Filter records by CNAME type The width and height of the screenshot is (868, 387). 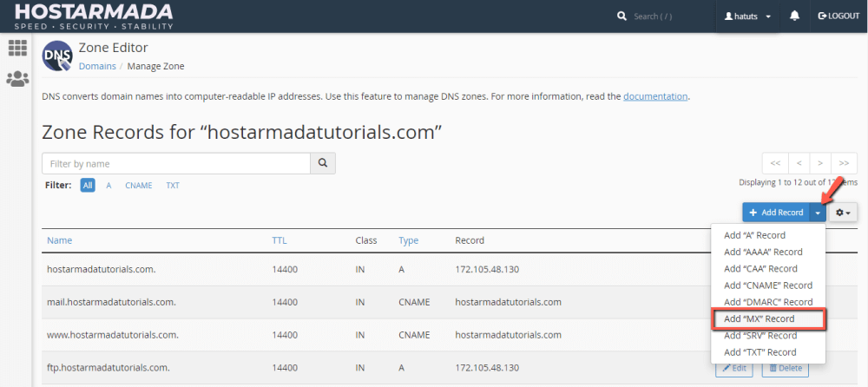pyautogui.click(x=139, y=186)
